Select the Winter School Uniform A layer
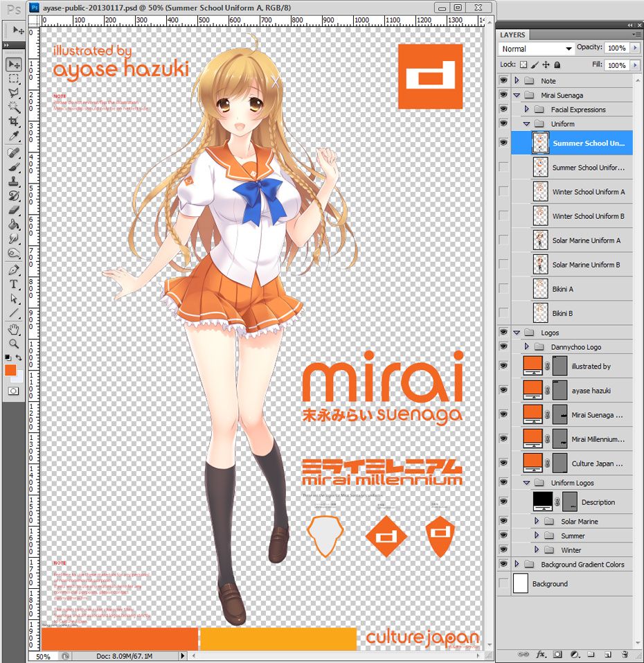Screen dimensions: 644x663 click(x=588, y=192)
